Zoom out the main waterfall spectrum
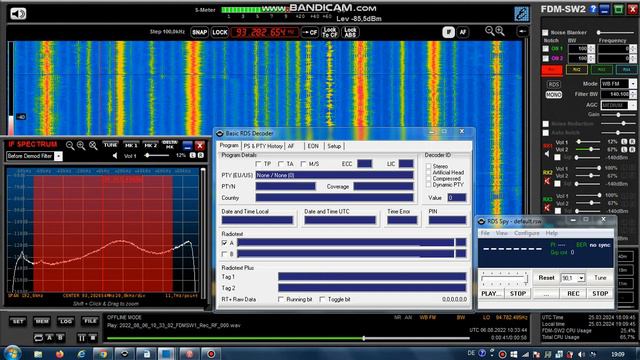Screen dimensions: 640x360 pos(489,31)
